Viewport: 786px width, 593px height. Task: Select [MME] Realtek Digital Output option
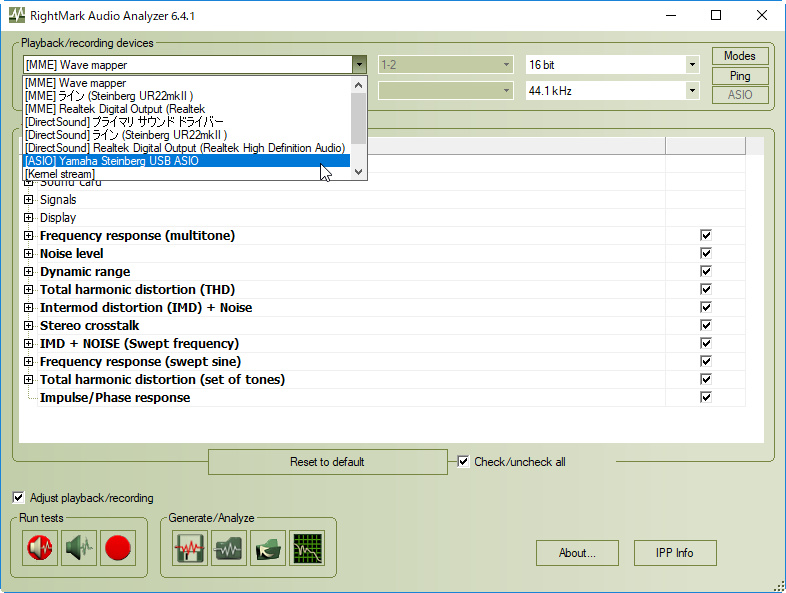coord(187,109)
